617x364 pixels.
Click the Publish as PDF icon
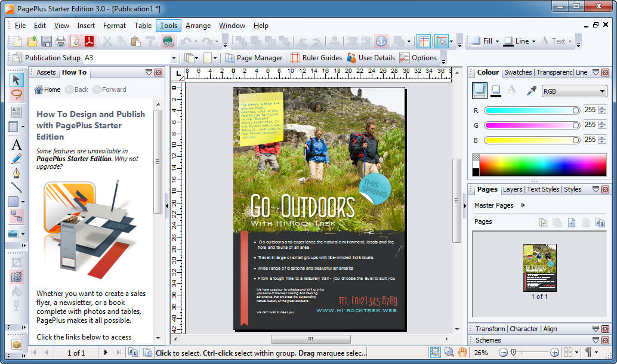(90, 41)
